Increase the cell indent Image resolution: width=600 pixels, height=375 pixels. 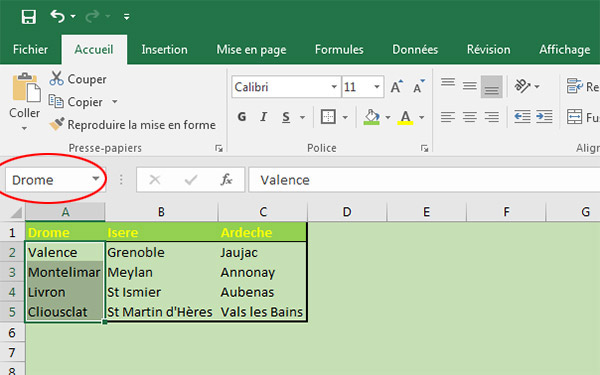(544, 117)
